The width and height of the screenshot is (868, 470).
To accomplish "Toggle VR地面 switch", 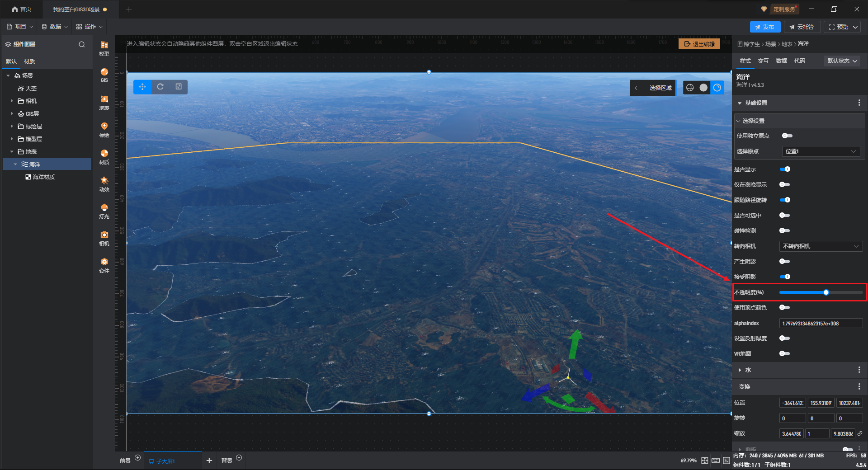I will click(x=785, y=353).
